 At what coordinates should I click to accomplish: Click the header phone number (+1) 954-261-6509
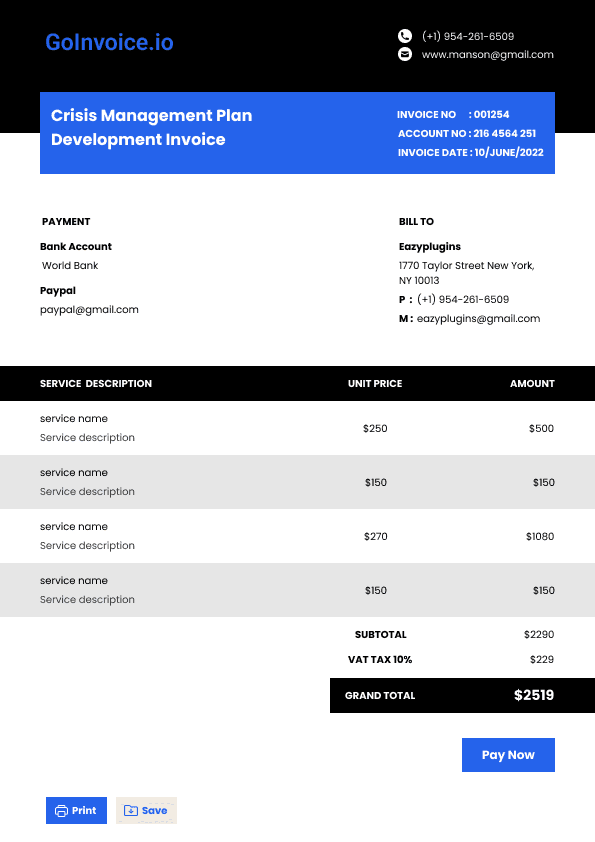(x=468, y=36)
